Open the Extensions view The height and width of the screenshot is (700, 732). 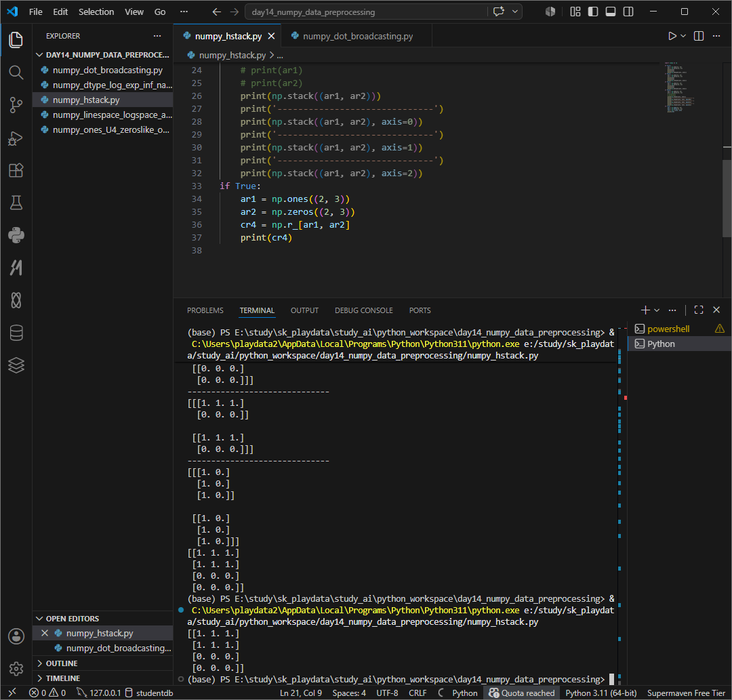point(16,170)
